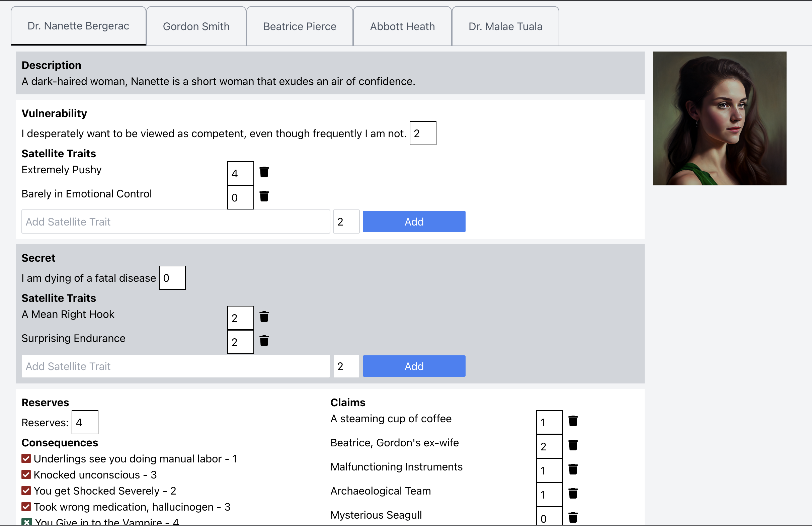The width and height of the screenshot is (812, 526).
Task: Open the Dr. Malae Tuala tab
Action: pyautogui.click(x=505, y=26)
